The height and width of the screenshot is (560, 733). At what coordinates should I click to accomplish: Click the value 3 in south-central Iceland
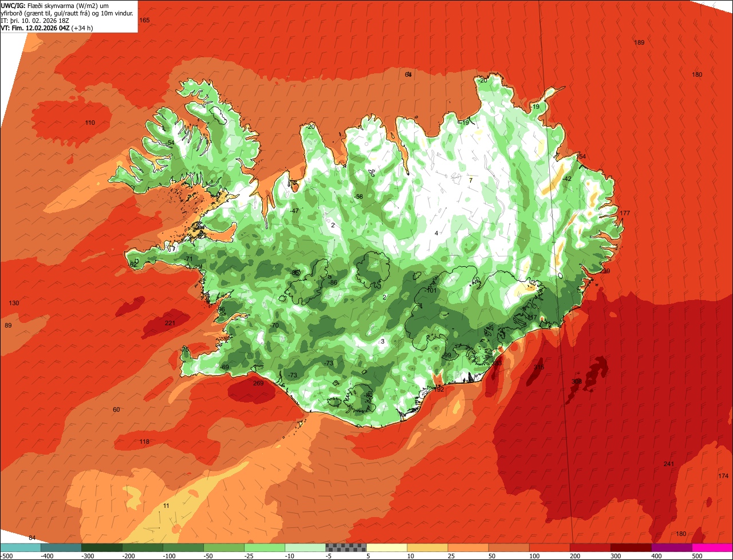point(383,341)
